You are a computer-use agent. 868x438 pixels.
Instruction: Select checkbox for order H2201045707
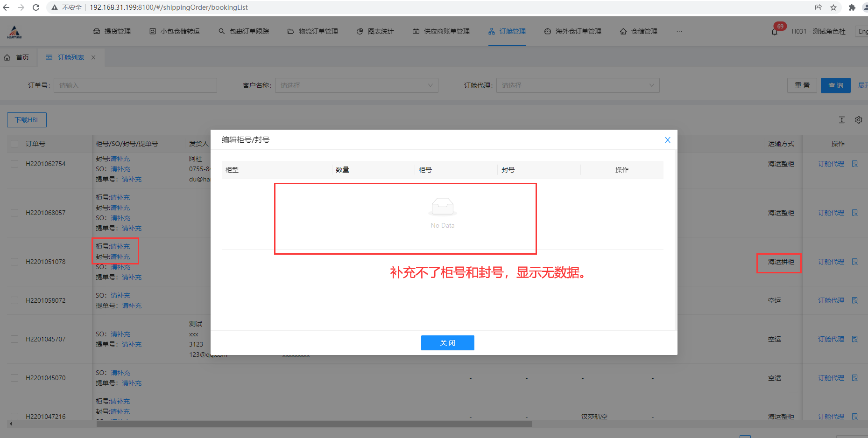tap(14, 339)
